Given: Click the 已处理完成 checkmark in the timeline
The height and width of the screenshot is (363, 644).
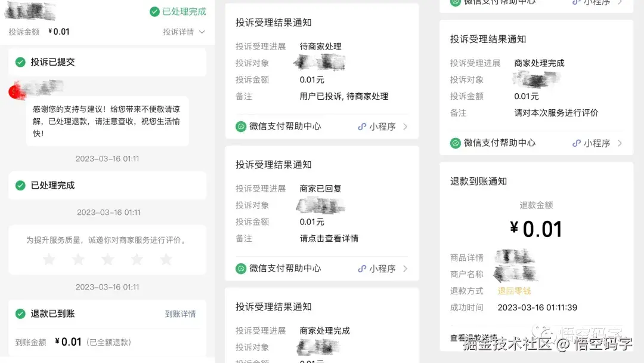Looking at the screenshot, I should [20, 185].
